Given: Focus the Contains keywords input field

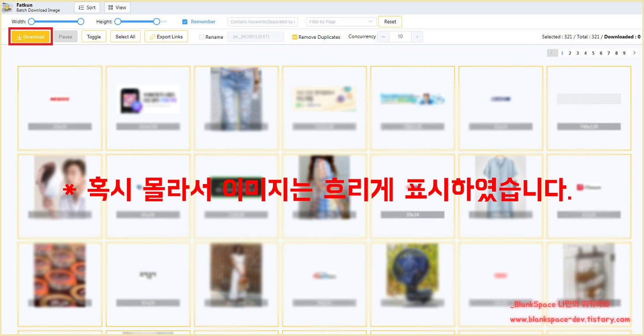Looking at the screenshot, I should click(x=263, y=22).
